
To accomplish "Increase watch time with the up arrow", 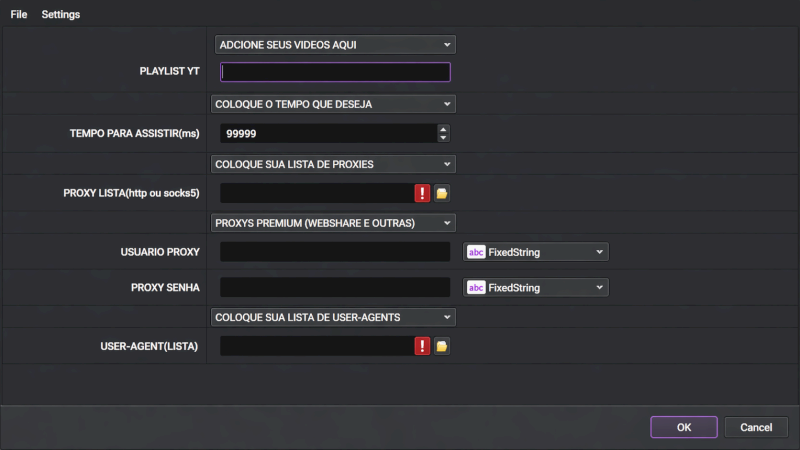I will tap(443, 129).
